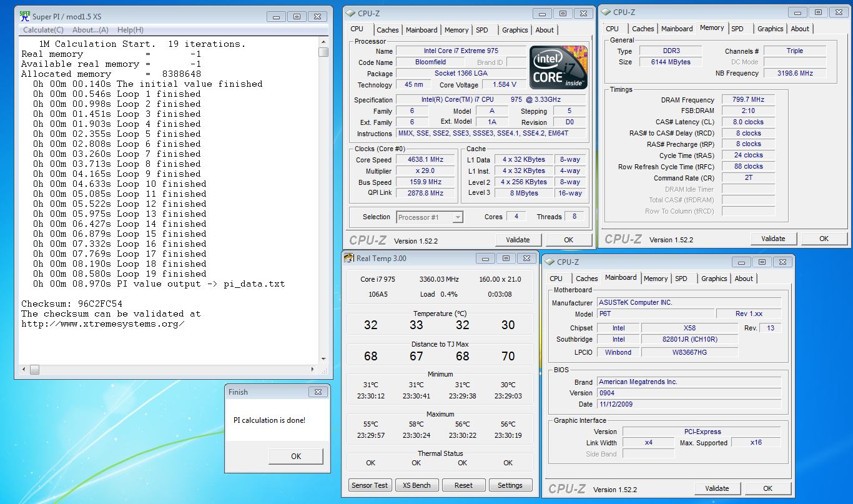Click the Multiplier x 29.0 field

point(425,171)
